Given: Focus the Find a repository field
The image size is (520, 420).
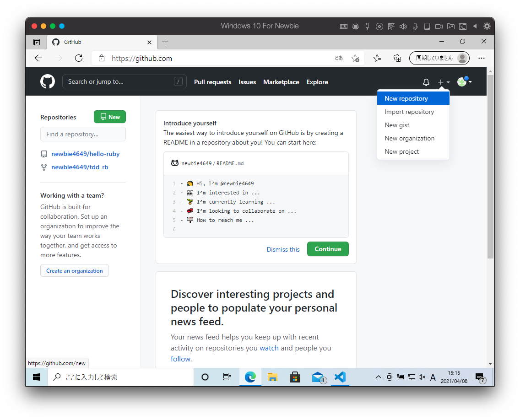Looking at the screenshot, I should click(x=83, y=134).
